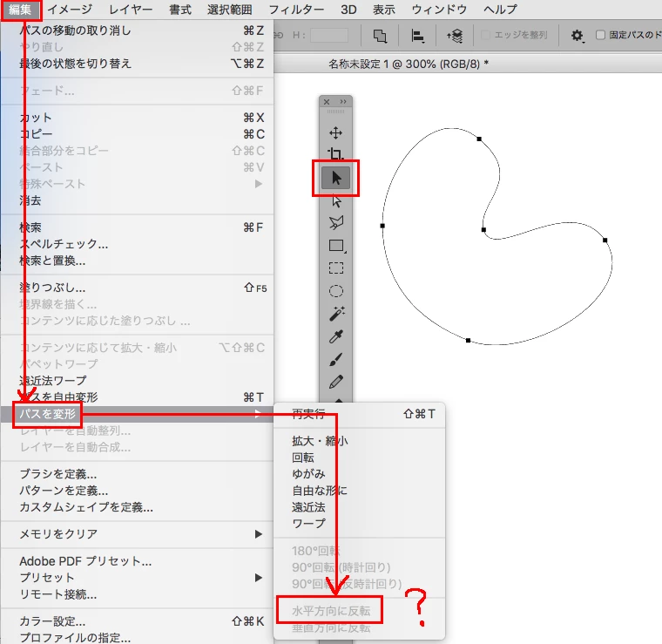Select the Eyedropper tool
Image resolution: width=662 pixels, height=644 pixels.
click(x=336, y=336)
